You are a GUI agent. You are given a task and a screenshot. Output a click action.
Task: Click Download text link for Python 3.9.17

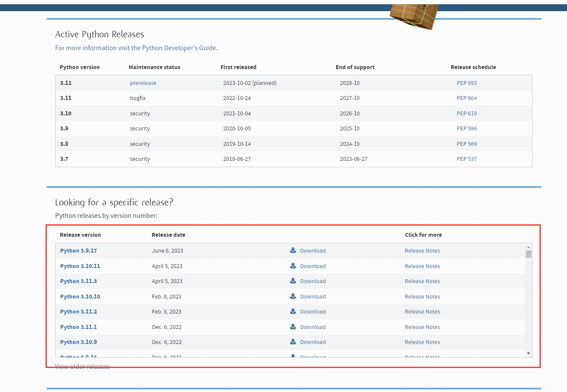[313, 250]
